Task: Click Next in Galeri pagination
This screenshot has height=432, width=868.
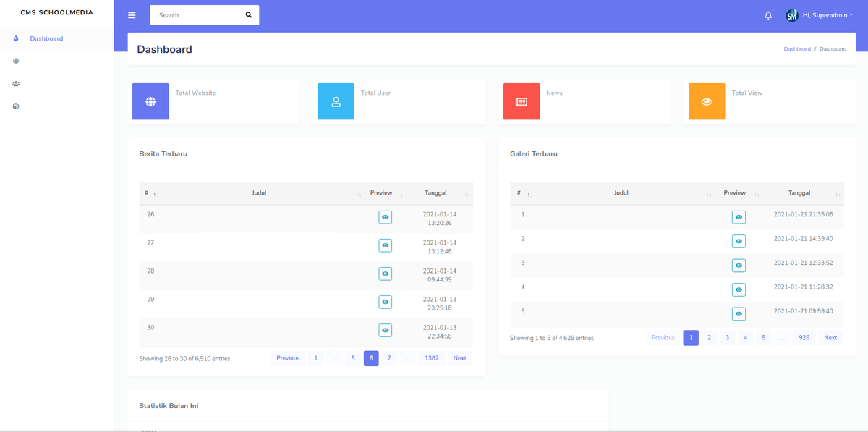Action: pos(830,338)
